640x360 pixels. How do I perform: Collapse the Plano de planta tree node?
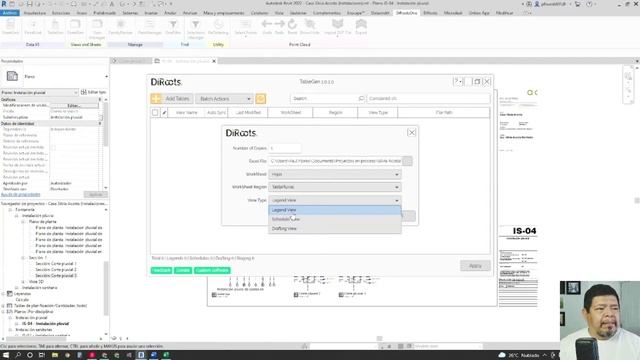[x=23, y=222]
